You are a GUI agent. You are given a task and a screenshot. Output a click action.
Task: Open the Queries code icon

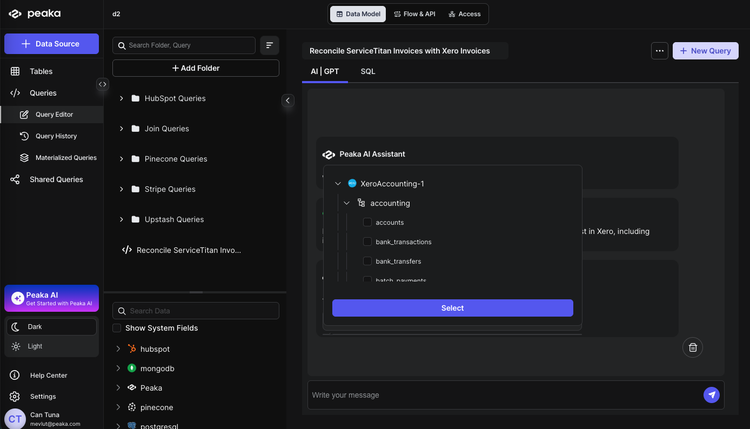[15, 93]
